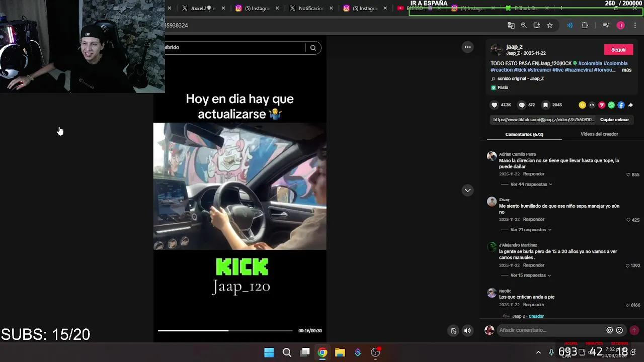
Task: Click the red post comment arrow button
Action: click(x=634, y=330)
